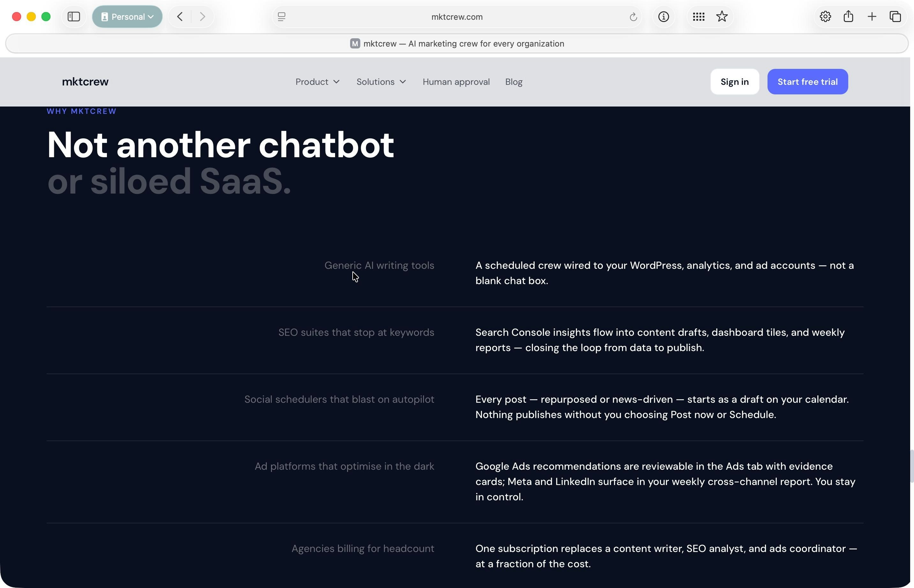Open the apps grid icon
Viewport: 914px width, 588px height.
click(x=699, y=17)
